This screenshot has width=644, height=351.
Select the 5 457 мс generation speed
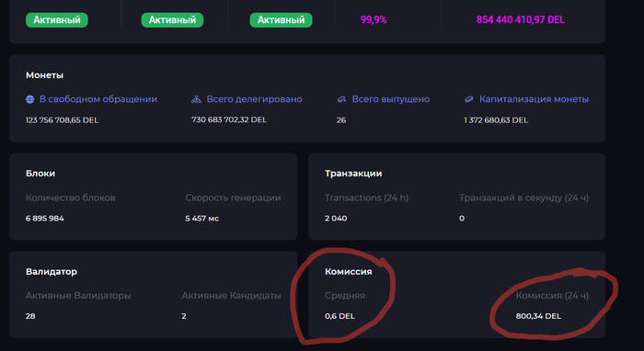click(202, 218)
